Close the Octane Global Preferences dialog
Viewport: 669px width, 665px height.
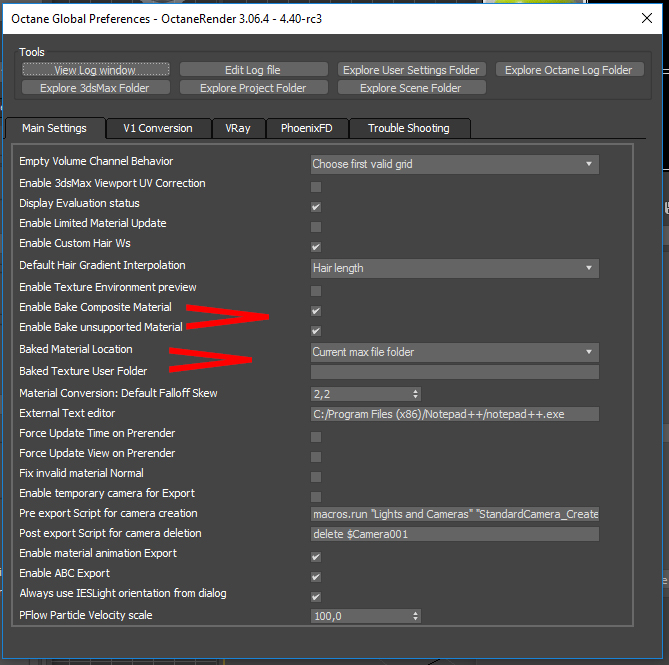point(647,18)
